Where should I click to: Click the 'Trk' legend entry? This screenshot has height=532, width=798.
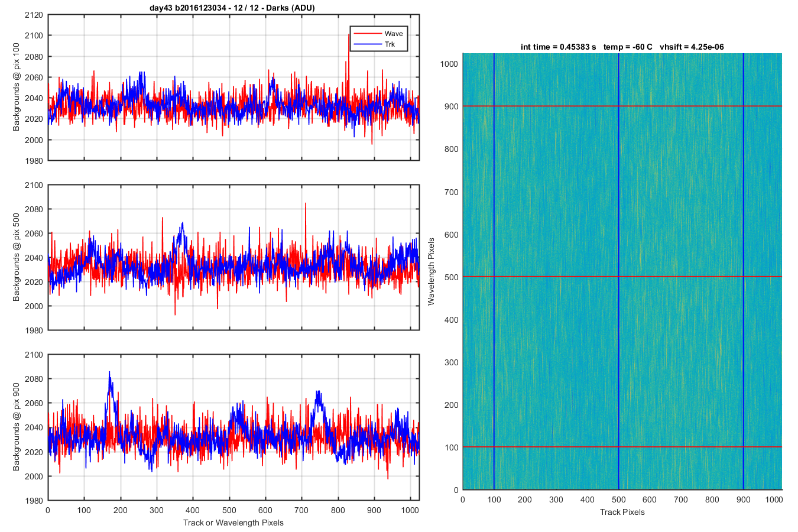[390, 44]
